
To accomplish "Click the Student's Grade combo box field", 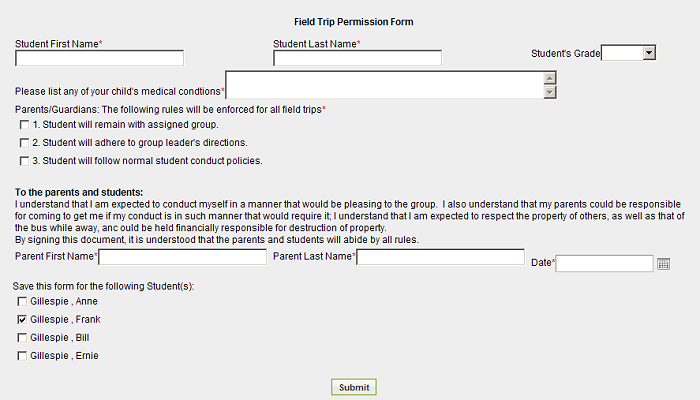I will pos(629,53).
